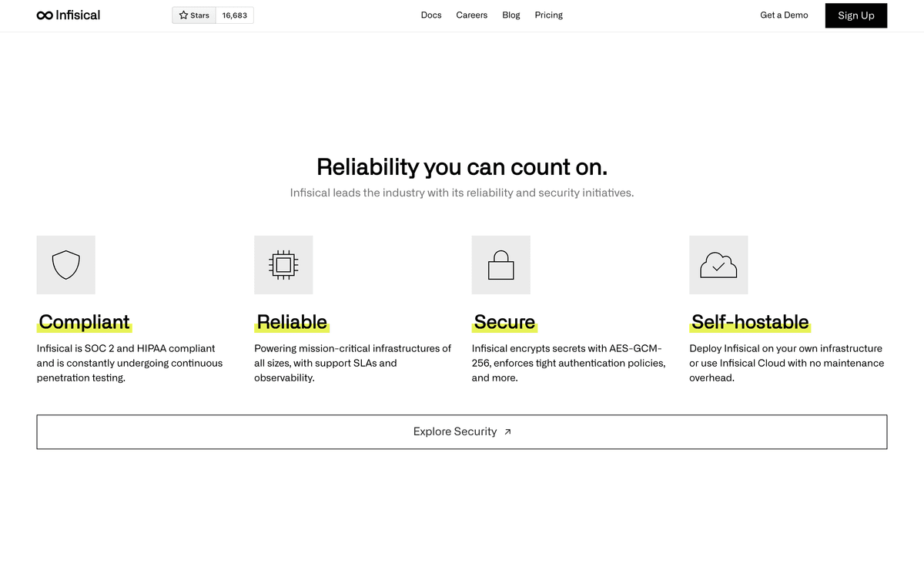The width and height of the screenshot is (924, 577).
Task: Select the processor chip icon above Reliable
Action: pyautogui.click(x=283, y=265)
